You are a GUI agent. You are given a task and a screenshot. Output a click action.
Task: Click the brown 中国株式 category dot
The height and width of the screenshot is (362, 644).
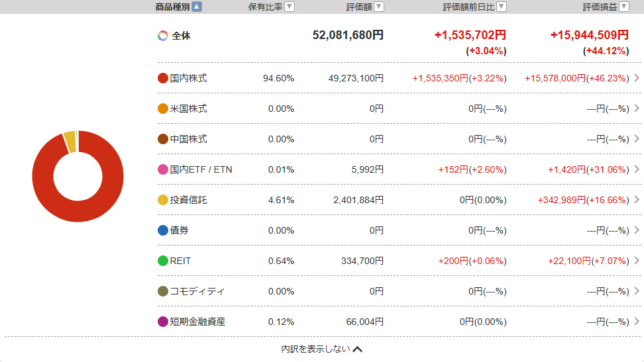163,139
